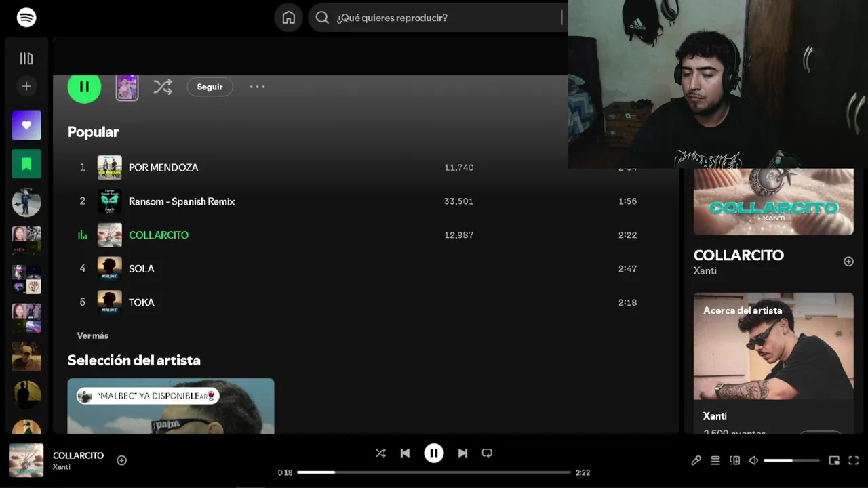The image size is (868, 488).
Task: Pause the song with the white player button
Action: 434,453
